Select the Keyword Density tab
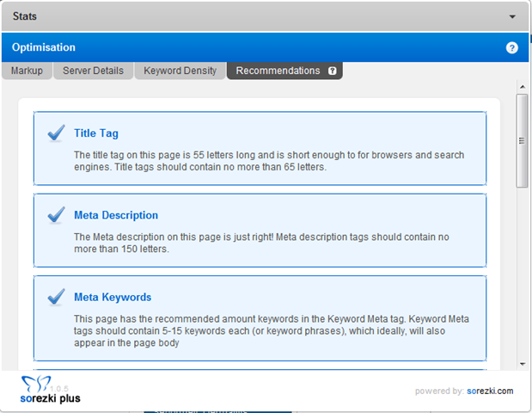Image resolution: width=532 pixels, height=413 pixels. pos(180,71)
